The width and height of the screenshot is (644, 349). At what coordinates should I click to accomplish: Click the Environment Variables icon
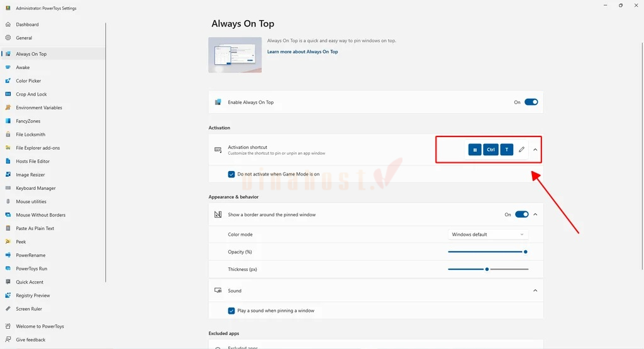pos(8,108)
